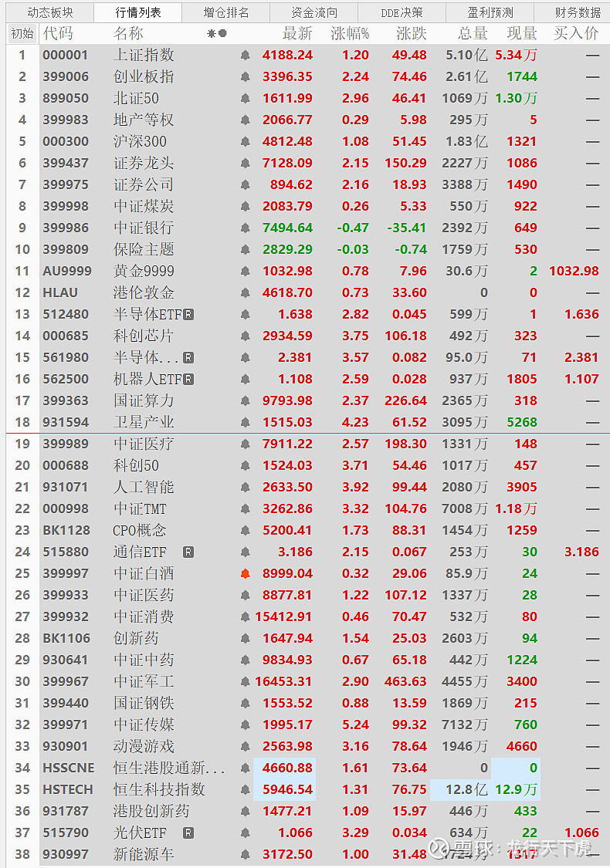This screenshot has width=610, height=868.
Task: Click the R badge beside 通信ETF
Action: [188, 552]
